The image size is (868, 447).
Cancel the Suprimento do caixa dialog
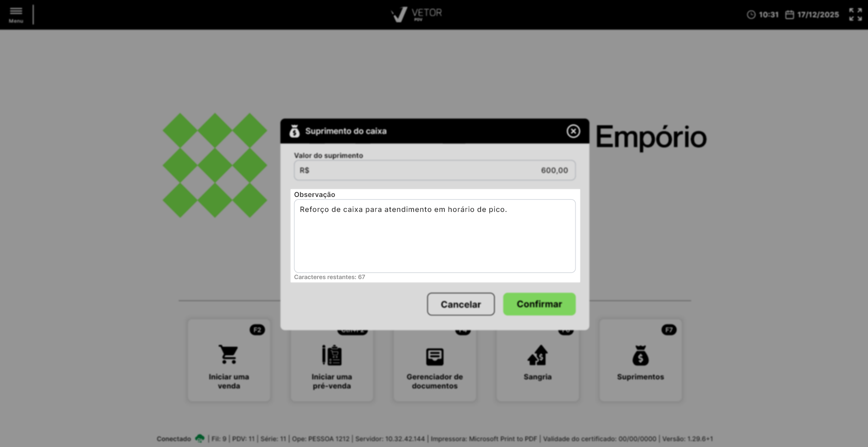click(x=461, y=304)
